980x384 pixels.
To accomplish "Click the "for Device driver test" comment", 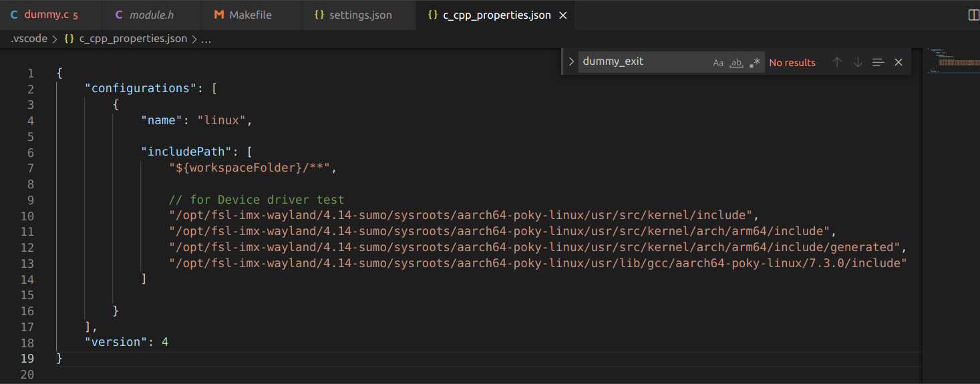I will 257,200.
